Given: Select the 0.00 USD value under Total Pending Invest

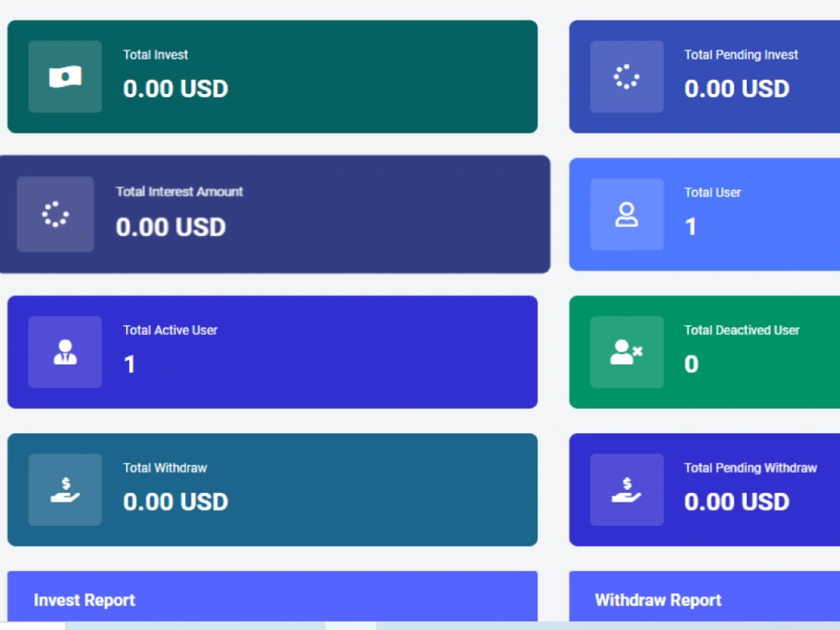Looking at the screenshot, I should 737,88.
